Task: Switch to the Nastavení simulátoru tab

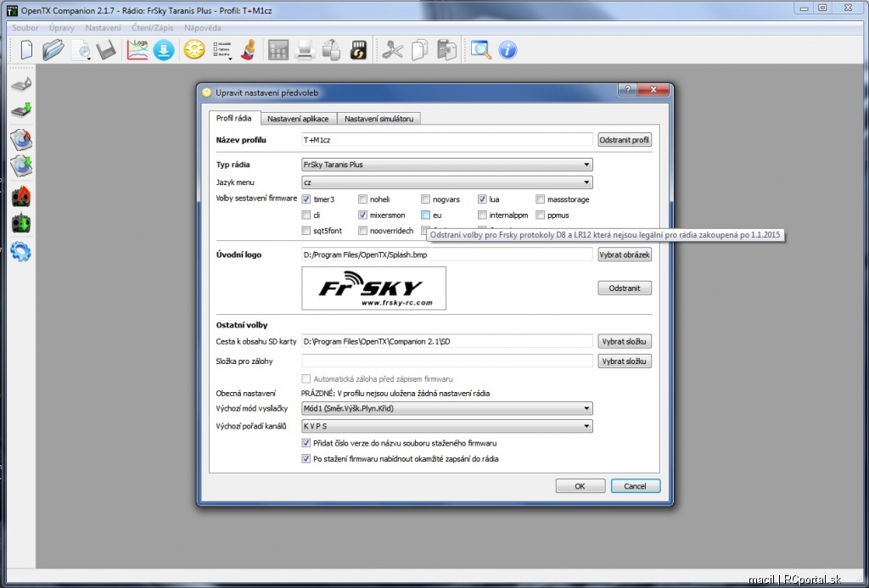Action: (x=379, y=119)
